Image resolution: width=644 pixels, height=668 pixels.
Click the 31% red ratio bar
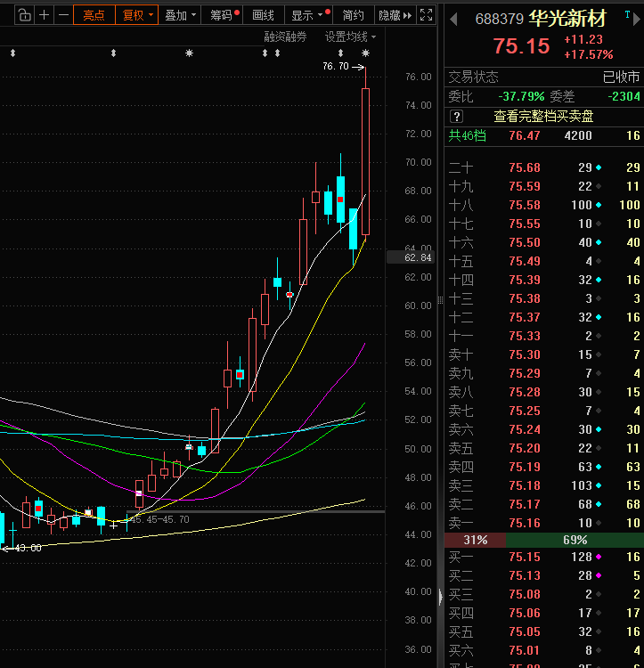point(476,540)
